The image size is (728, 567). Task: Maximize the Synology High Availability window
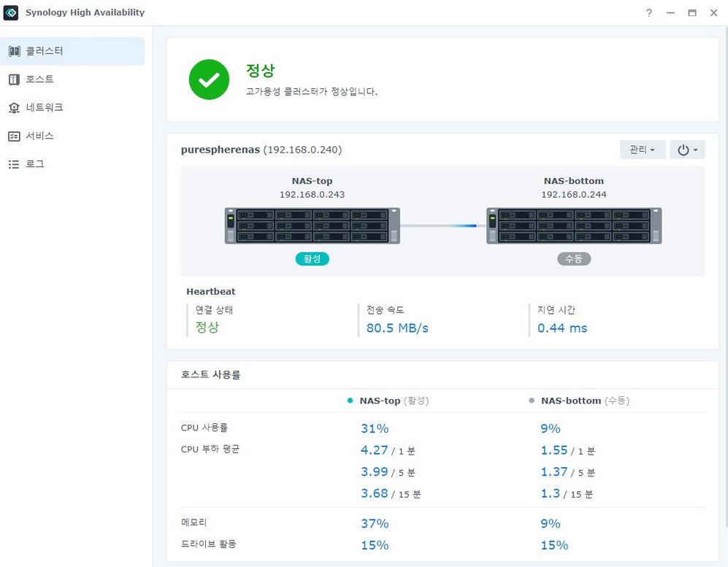(x=692, y=13)
